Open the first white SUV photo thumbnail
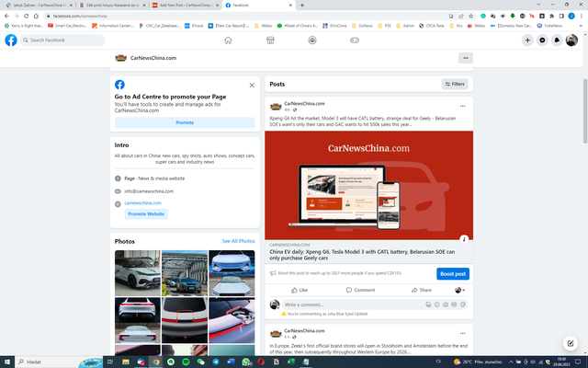Viewport: 588px width, 368px height. (x=137, y=273)
